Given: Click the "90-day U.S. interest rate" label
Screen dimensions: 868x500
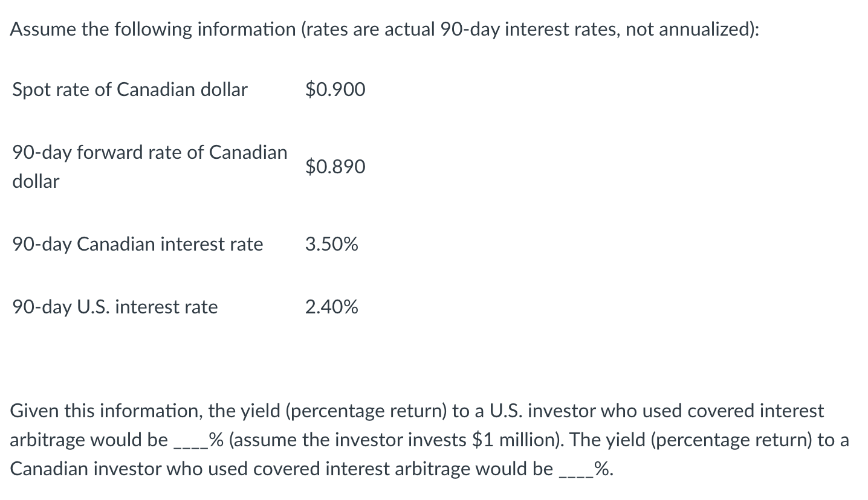Looking at the screenshot, I should tap(115, 307).
